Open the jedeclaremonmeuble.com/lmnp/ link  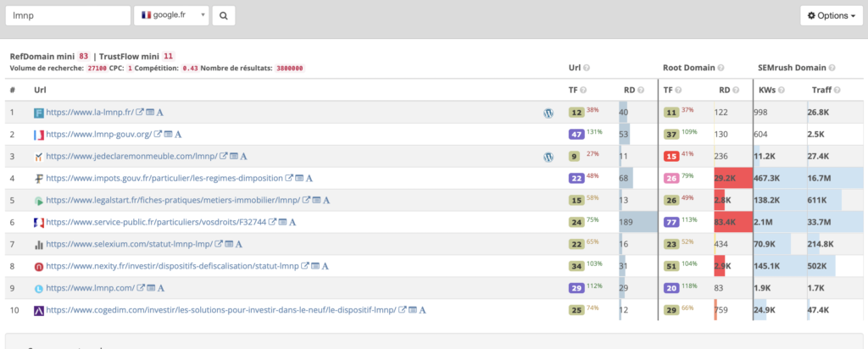pos(131,157)
